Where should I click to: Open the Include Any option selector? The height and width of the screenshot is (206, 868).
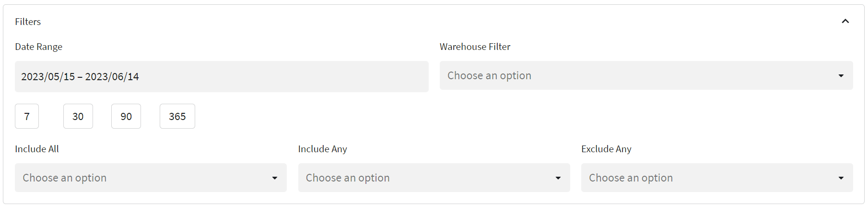(x=434, y=178)
